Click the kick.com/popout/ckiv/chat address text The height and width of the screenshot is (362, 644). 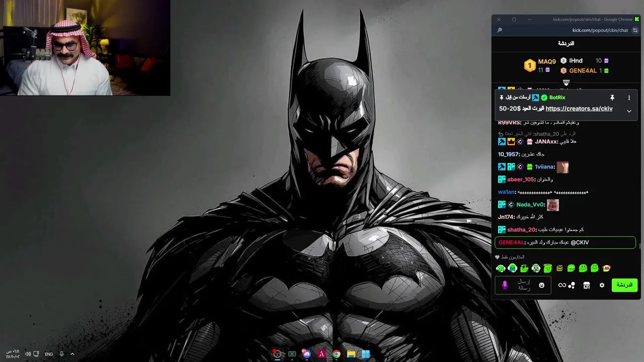pyautogui.click(x=600, y=30)
